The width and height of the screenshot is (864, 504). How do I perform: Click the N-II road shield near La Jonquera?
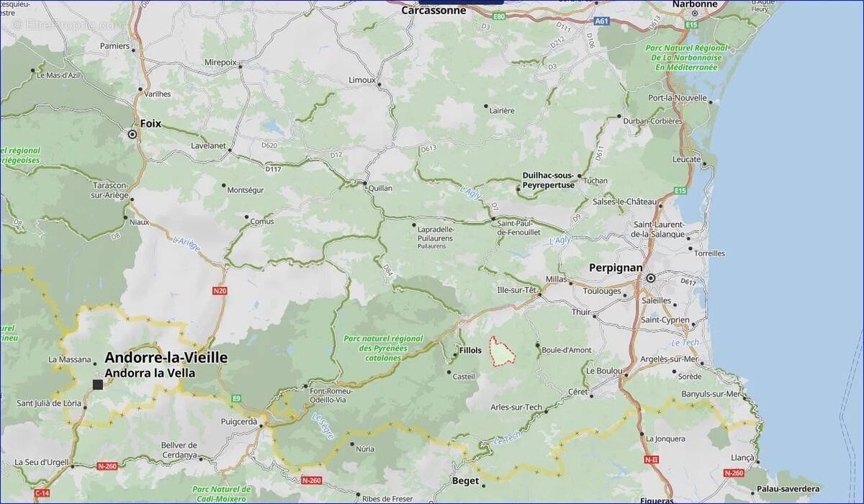[x=651, y=459]
